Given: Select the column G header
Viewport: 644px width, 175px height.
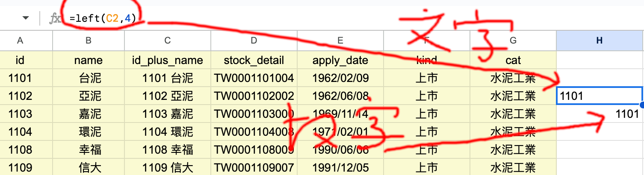Looking at the screenshot, I should pyautogui.click(x=513, y=41).
